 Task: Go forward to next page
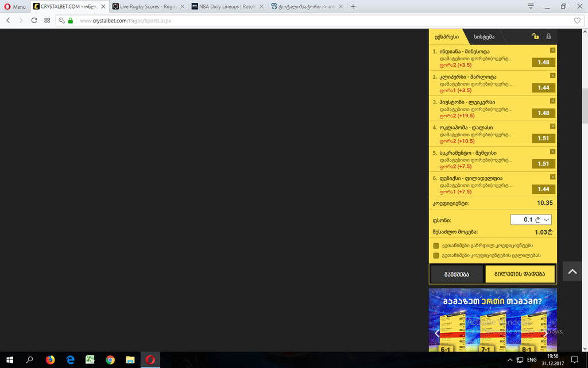pyautogui.click(x=21, y=20)
